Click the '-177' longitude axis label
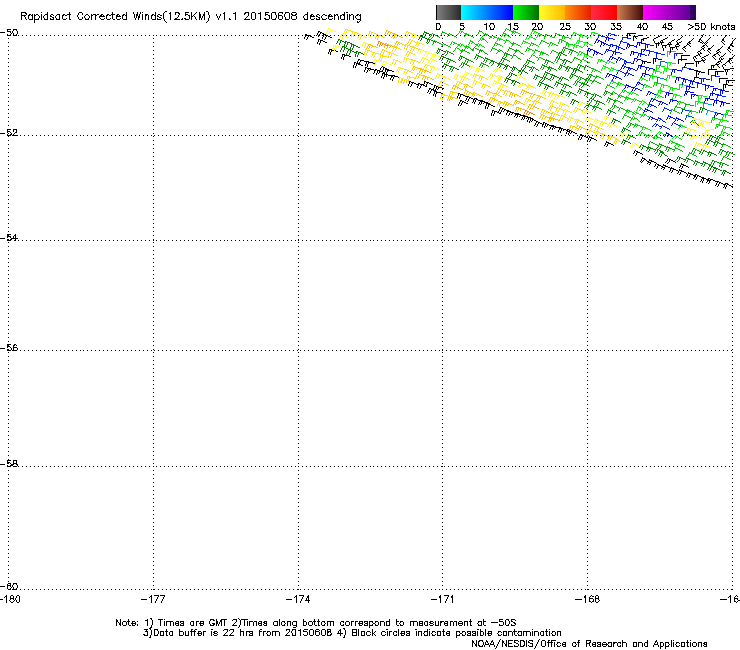Screen dimensions: 740x650 point(153,599)
